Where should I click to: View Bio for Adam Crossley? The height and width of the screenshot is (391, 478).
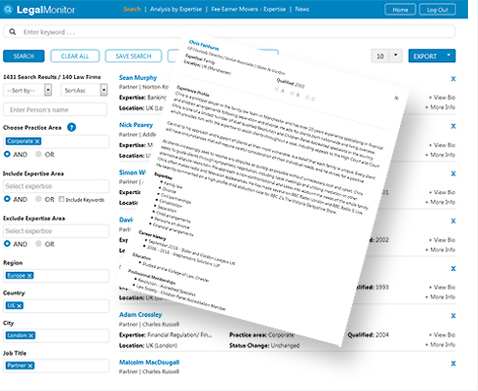click(442, 335)
